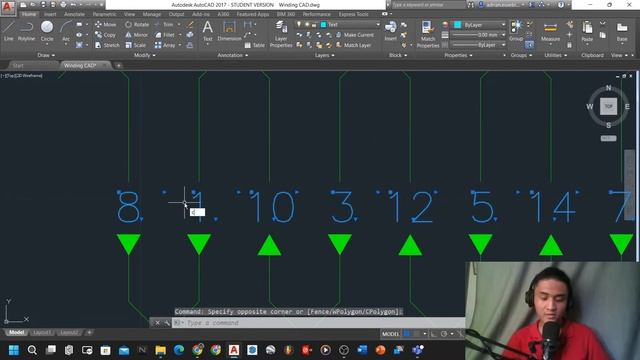Open the Measure utility
Viewport: 640px width, 360px height.
click(x=550, y=31)
